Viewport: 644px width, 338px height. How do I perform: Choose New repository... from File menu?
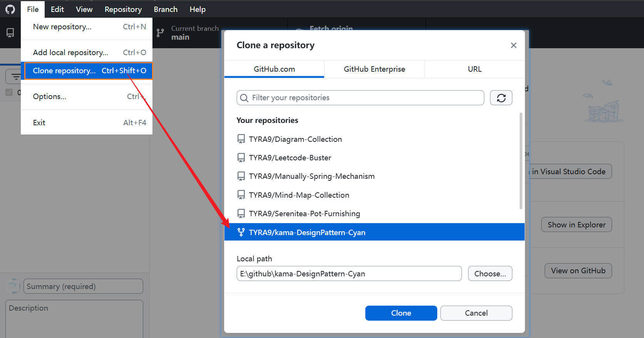87,27
